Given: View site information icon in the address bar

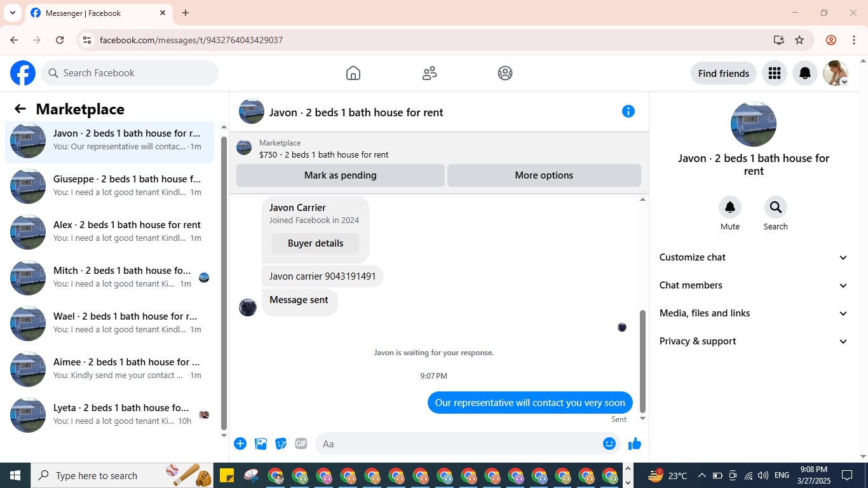Looking at the screenshot, I should point(87,40).
